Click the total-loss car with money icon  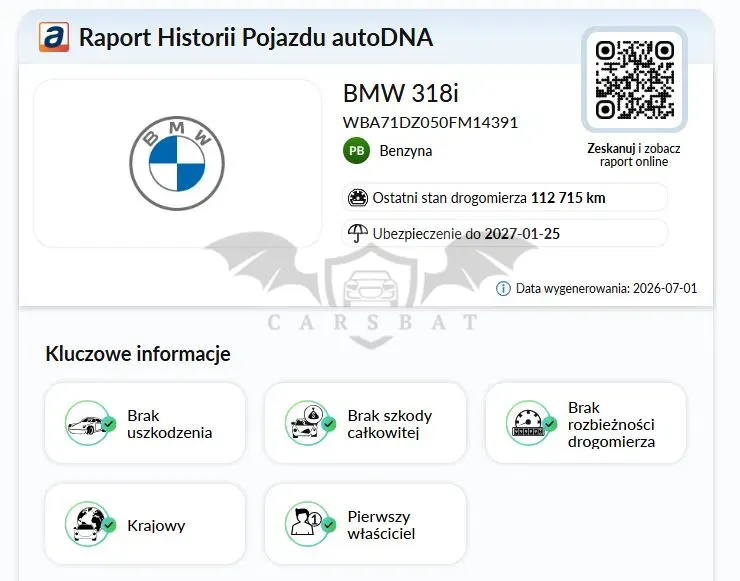click(x=308, y=423)
